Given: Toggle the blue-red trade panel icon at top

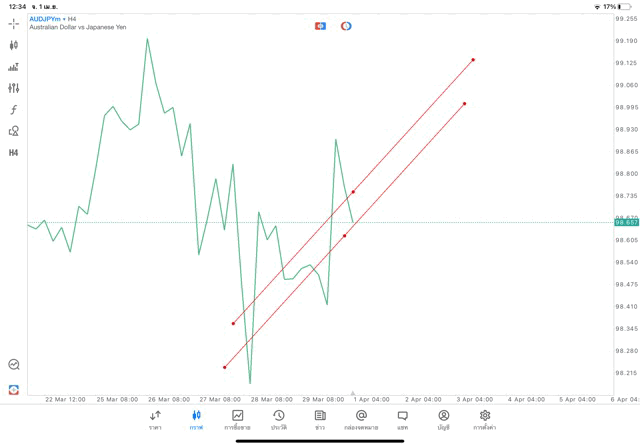Looking at the screenshot, I should click(x=320, y=26).
